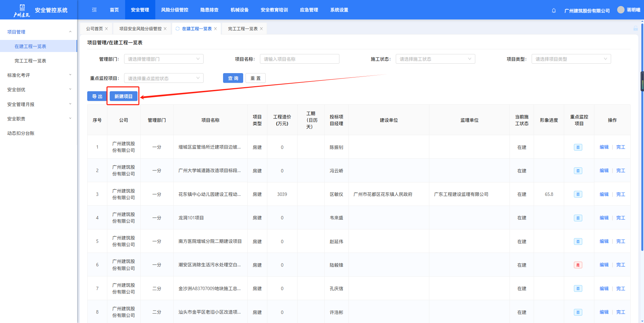The width and height of the screenshot is (644, 323).
Task: Open the 管理部门 dropdown
Action: [x=164, y=59]
